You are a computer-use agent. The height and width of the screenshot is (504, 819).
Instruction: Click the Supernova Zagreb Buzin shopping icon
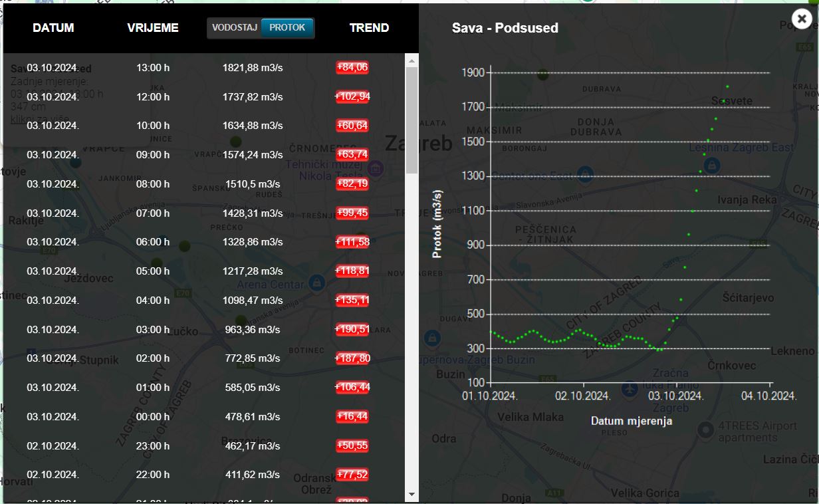click(x=433, y=338)
